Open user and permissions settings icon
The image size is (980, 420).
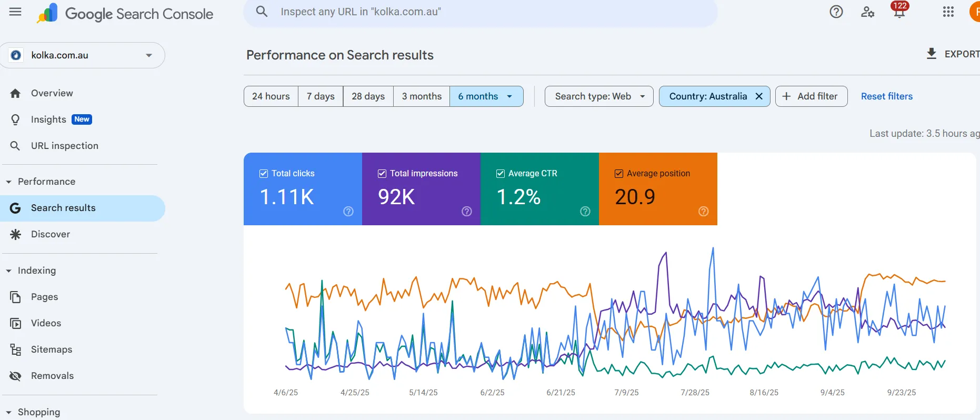point(867,12)
